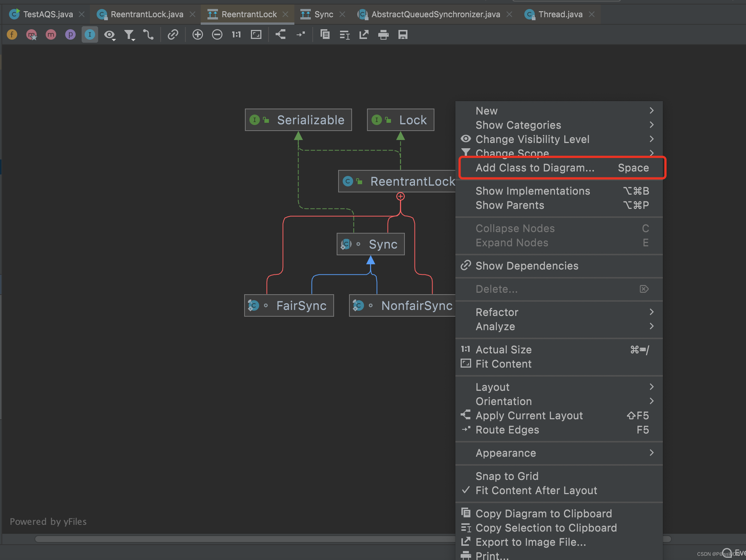Click the Zoom Out toolbar icon
Viewport: 746px width, 560px height.
point(217,35)
